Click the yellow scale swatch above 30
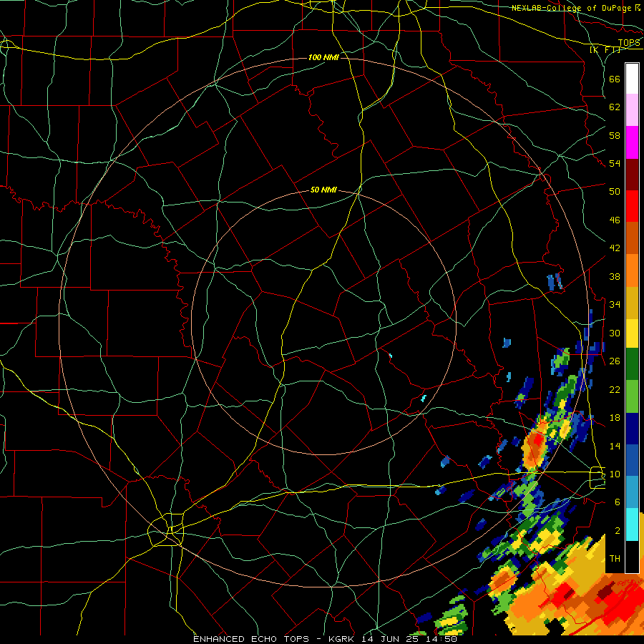Screen dimensions: 644x644 (x=632, y=333)
